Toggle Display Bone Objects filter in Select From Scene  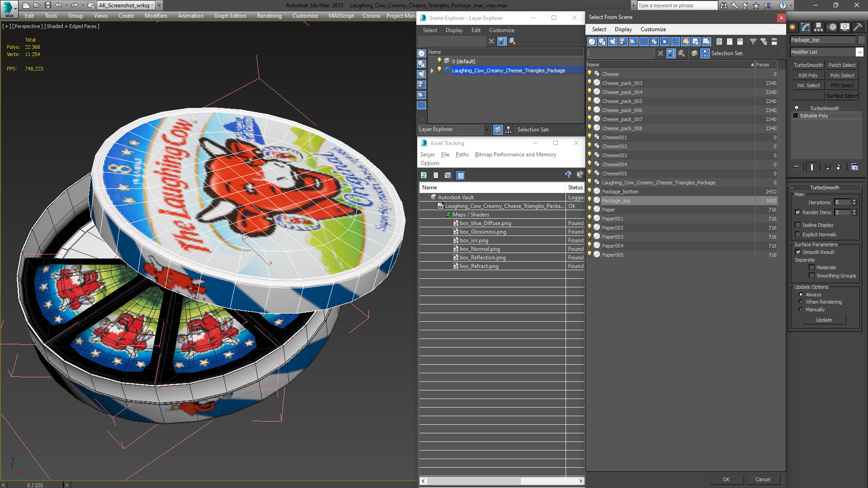pyautogui.click(x=675, y=42)
